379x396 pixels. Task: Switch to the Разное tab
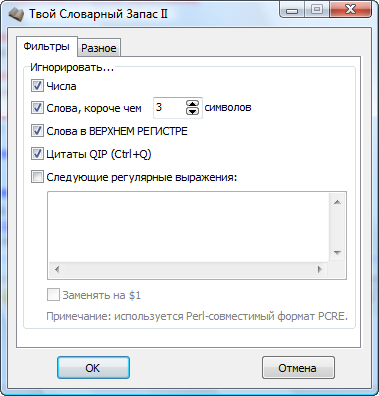tap(99, 48)
